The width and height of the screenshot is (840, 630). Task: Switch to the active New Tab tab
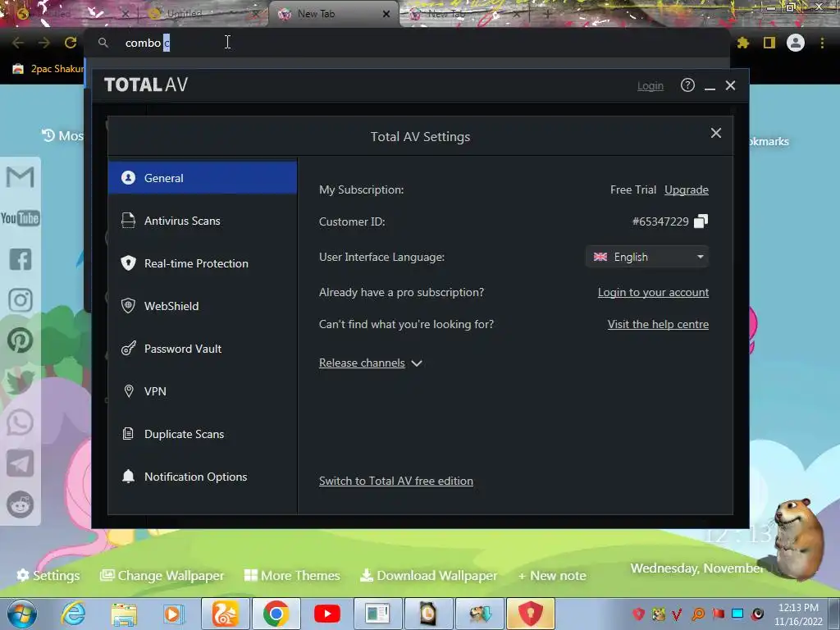tap(335, 14)
